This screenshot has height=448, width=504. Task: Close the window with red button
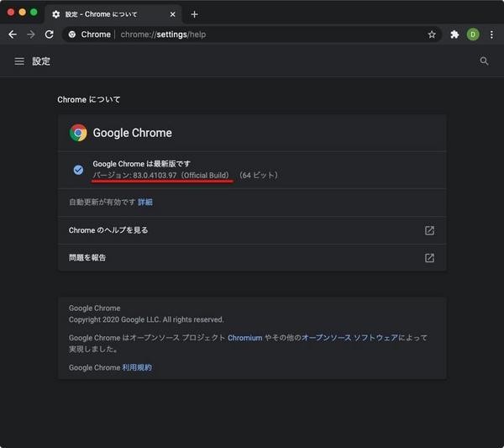pos(11,13)
